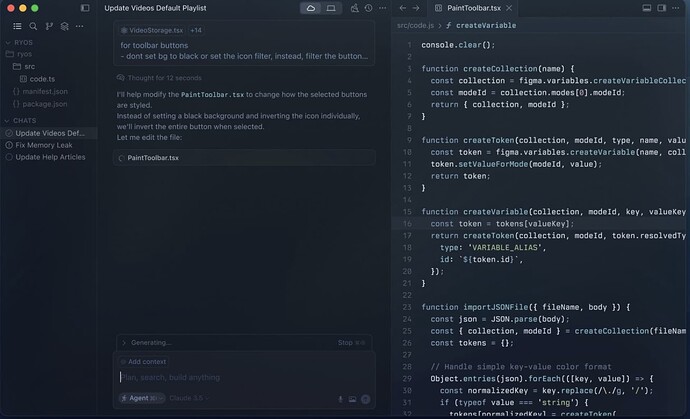Open the file explorer list view icon

click(17, 26)
